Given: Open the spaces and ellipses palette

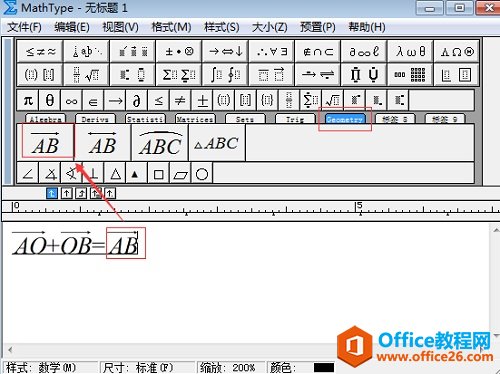Looking at the screenshot, I should pyautogui.click(x=86, y=51).
